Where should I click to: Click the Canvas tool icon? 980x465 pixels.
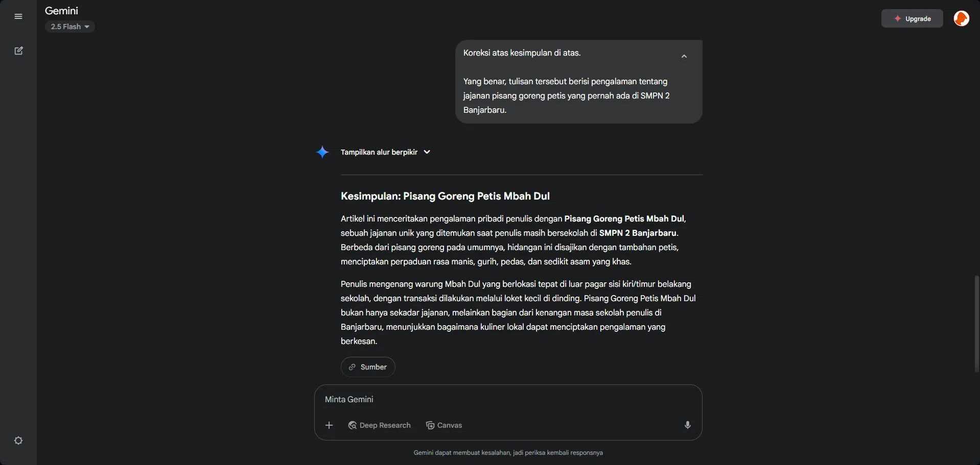point(430,425)
